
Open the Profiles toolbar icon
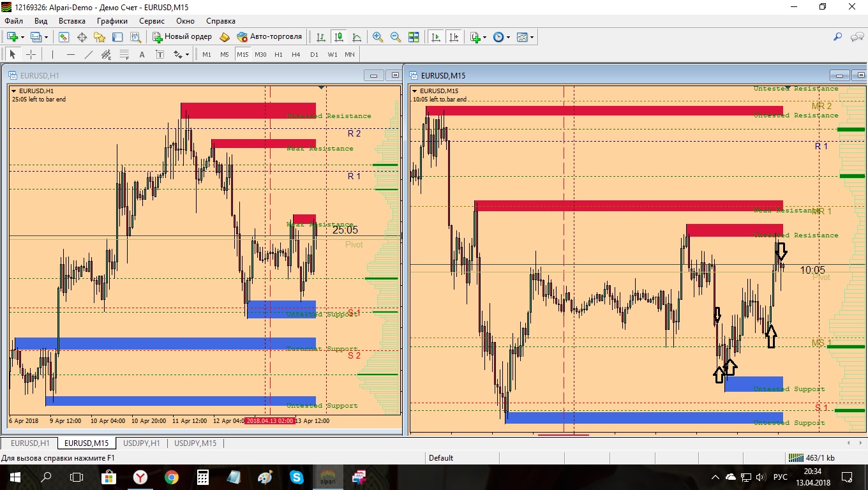(36, 37)
